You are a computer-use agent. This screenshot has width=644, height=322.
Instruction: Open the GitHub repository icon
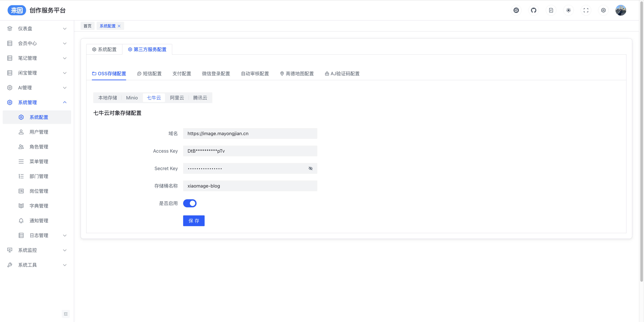click(x=533, y=10)
